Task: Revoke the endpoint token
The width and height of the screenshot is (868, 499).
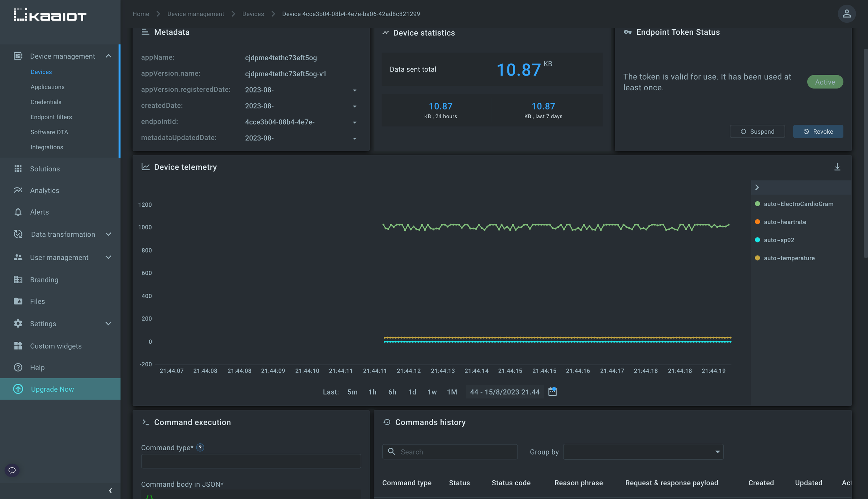Action: [818, 132]
